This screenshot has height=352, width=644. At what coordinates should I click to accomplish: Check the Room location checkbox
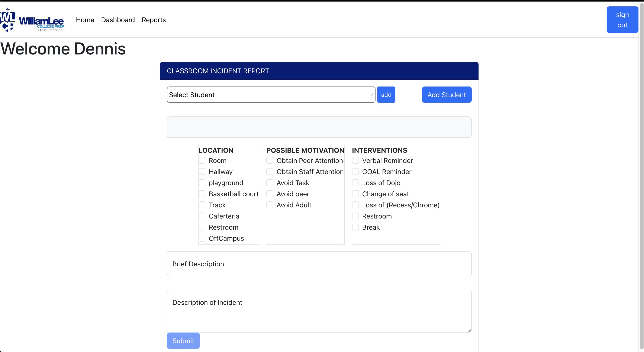click(202, 160)
